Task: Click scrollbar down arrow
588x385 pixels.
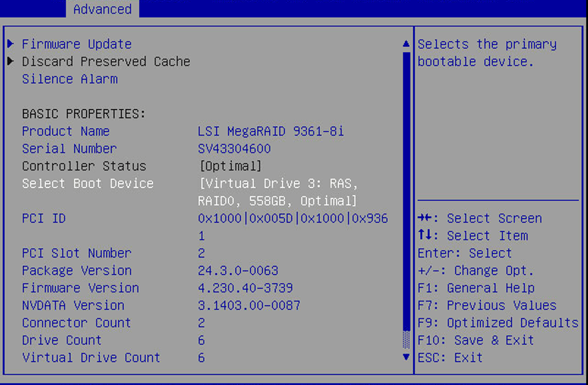Action: (x=406, y=357)
